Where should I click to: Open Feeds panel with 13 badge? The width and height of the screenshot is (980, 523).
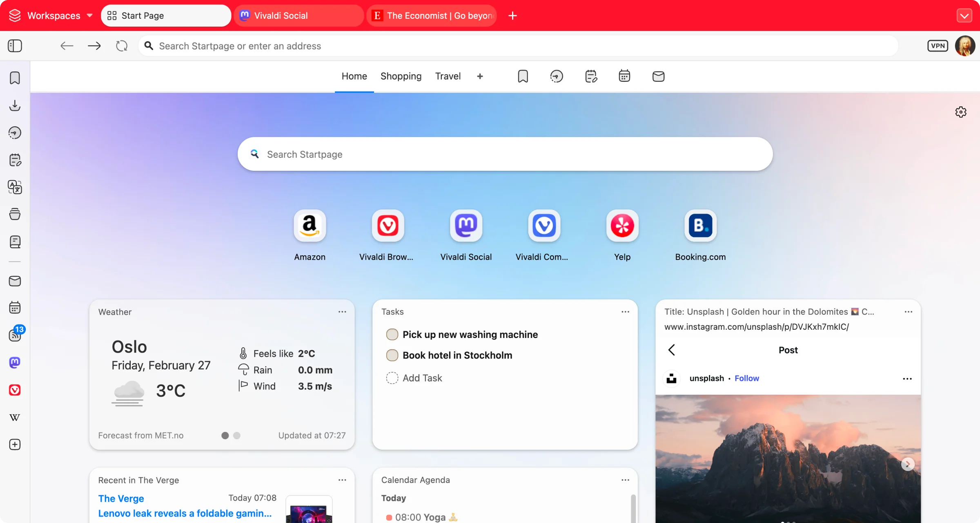pyautogui.click(x=15, y=335)
